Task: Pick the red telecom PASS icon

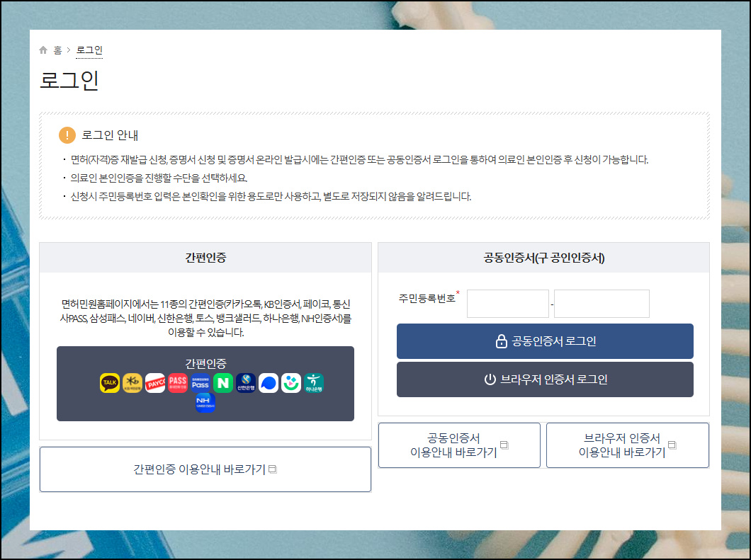Action: tap(178, 383)
